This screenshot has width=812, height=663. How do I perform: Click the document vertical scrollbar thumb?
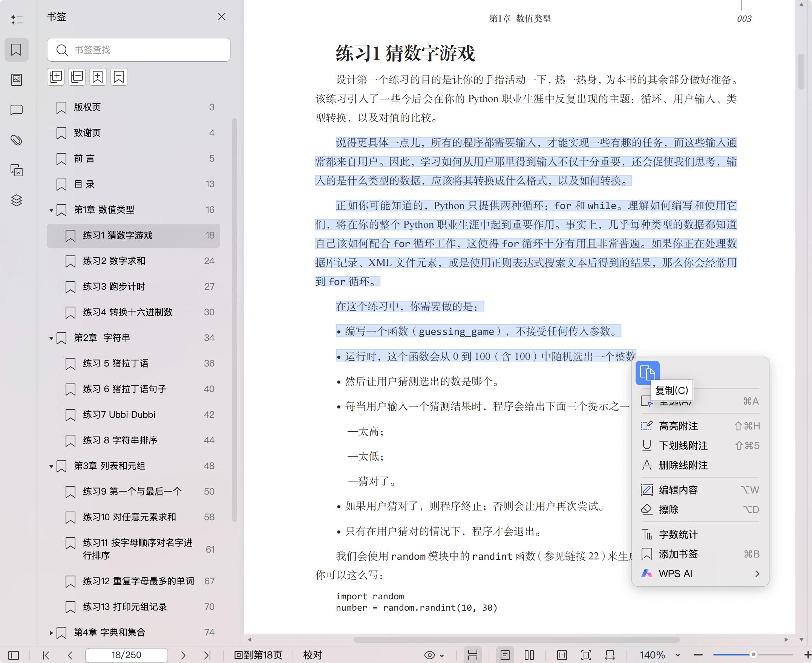coord(801,72)
